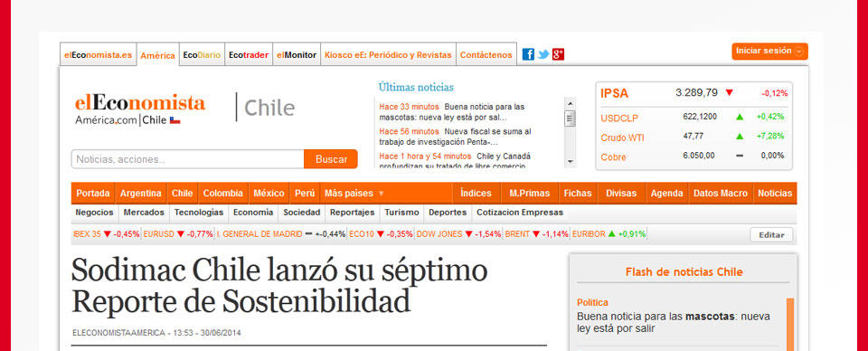Open the EcoDiario tab
This screenshot has height=351, width=868.
202,55
